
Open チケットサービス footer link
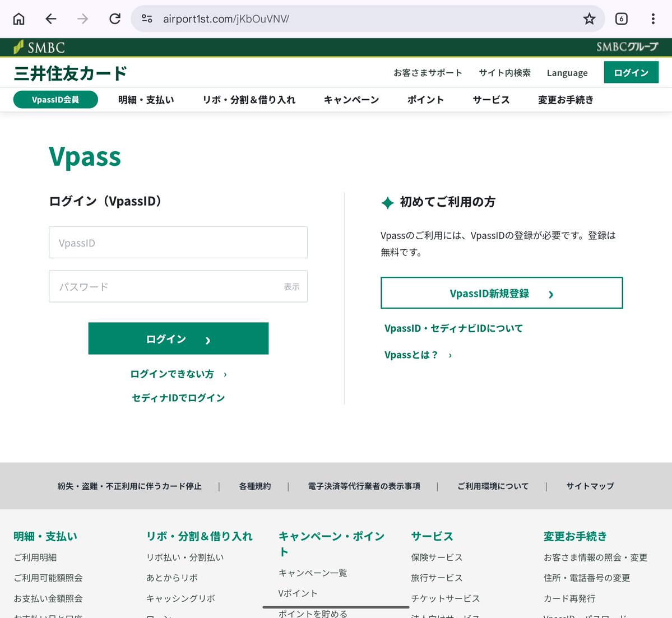[445, 598]
